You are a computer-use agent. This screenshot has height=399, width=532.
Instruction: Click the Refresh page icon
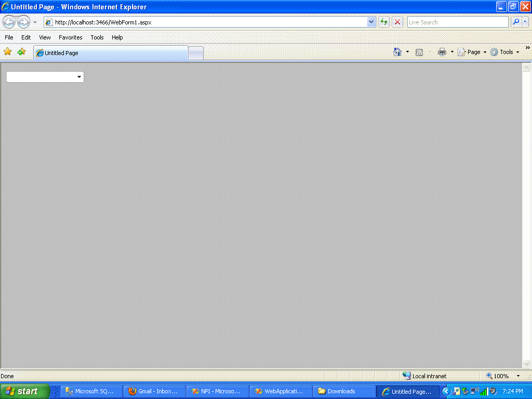pyautogui.click(x=384, y=22)
